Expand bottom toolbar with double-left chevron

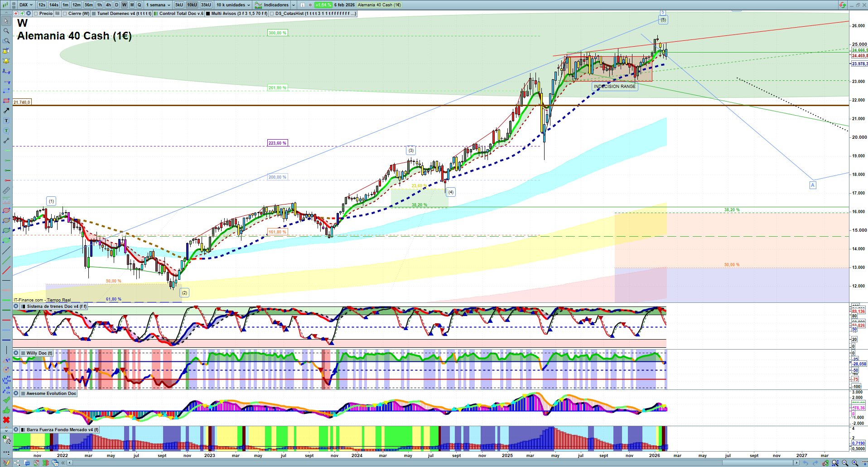[x=63, y=463]
